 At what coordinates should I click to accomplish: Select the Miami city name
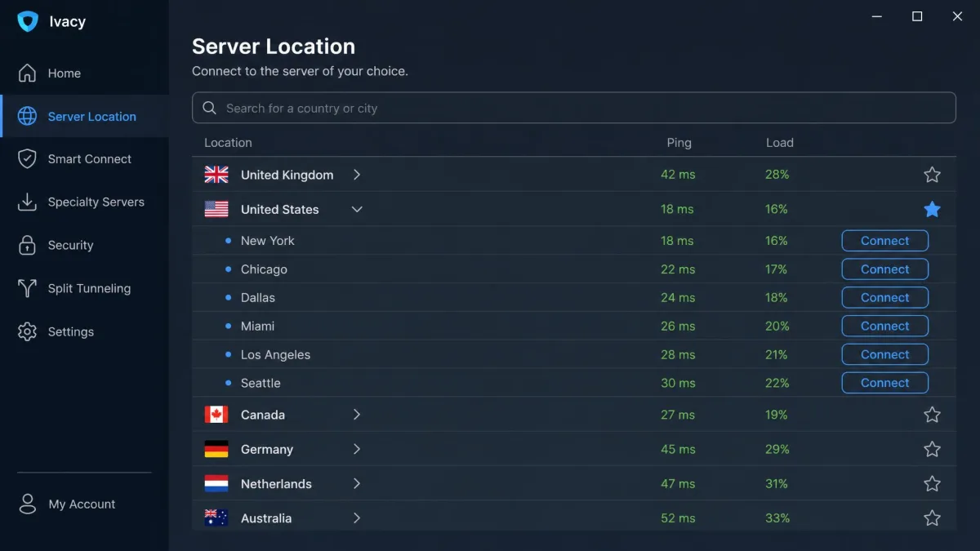[x=257, y=326]
